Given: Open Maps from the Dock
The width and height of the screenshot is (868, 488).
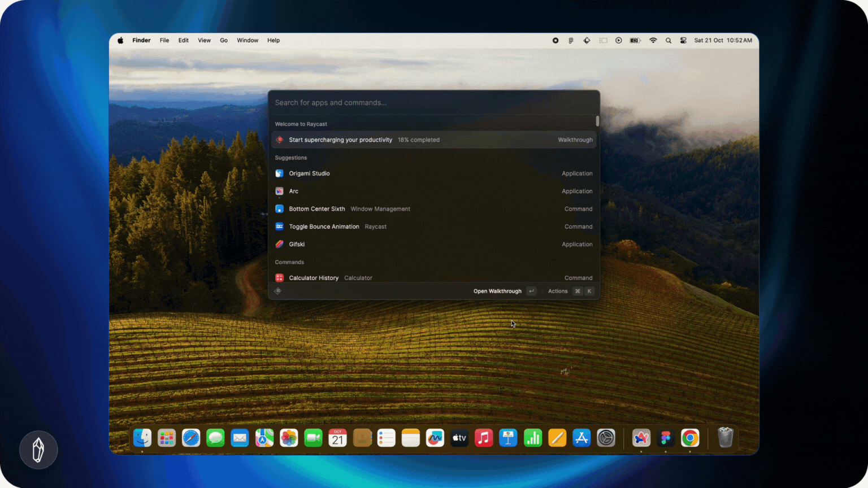Looking at the screenshot, I should click(x=264, y=438).
